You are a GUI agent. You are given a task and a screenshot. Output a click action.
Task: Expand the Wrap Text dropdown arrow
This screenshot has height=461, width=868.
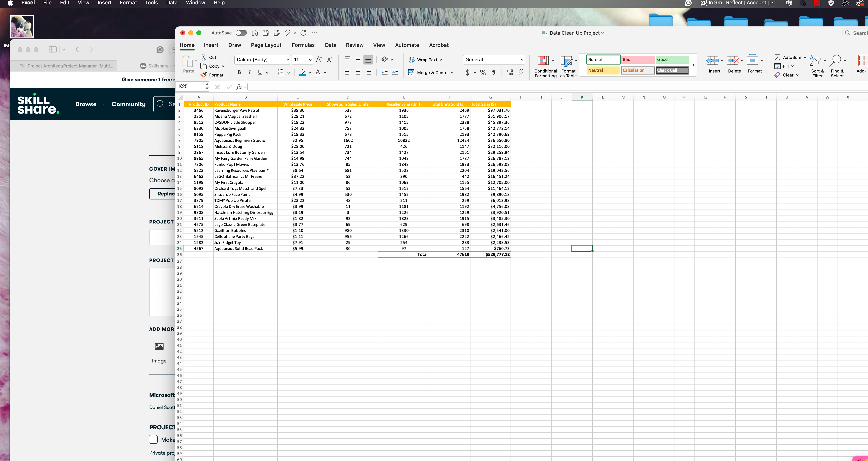(441, 60)
